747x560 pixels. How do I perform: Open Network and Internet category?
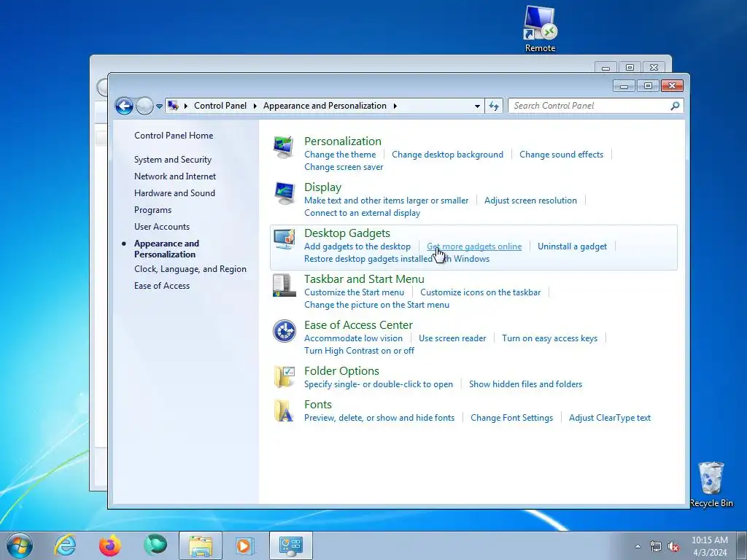175,176
